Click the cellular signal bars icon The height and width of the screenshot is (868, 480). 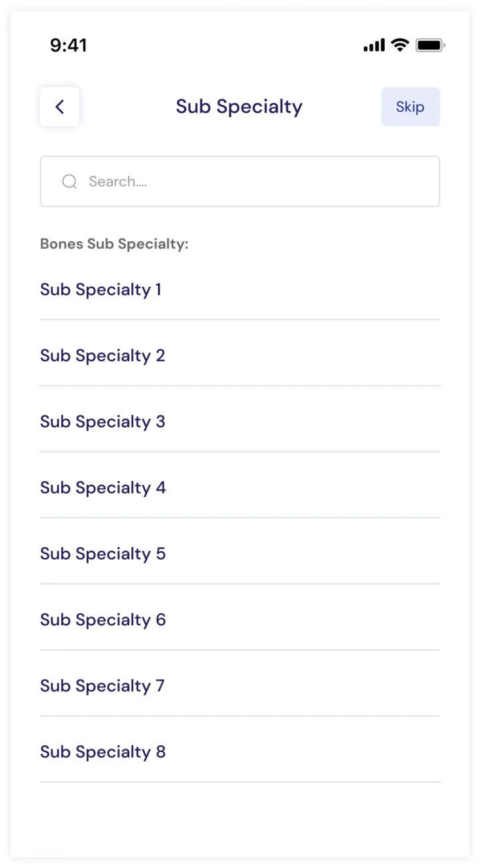pos(374,45)
